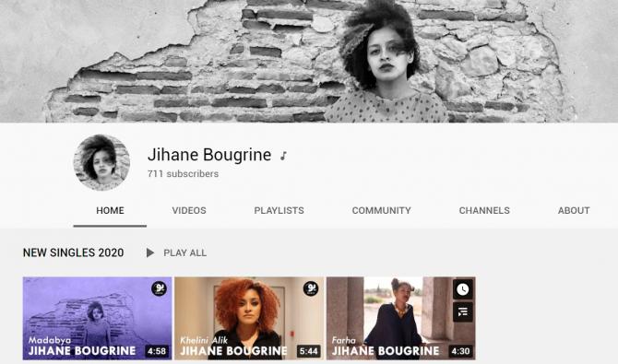Click the play triangle icon next to PLAY ALL
Image resolution: width=618 pixels, height=364 pixels.
(149, 252)
